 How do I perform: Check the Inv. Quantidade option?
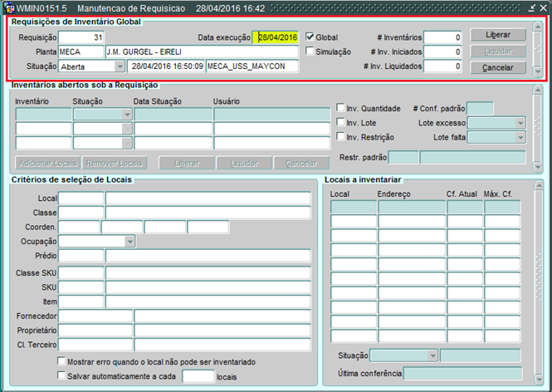click(x=340, y=108)
